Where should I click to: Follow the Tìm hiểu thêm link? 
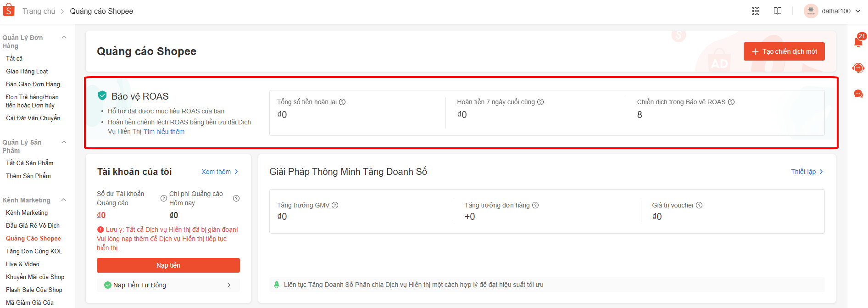164,132
